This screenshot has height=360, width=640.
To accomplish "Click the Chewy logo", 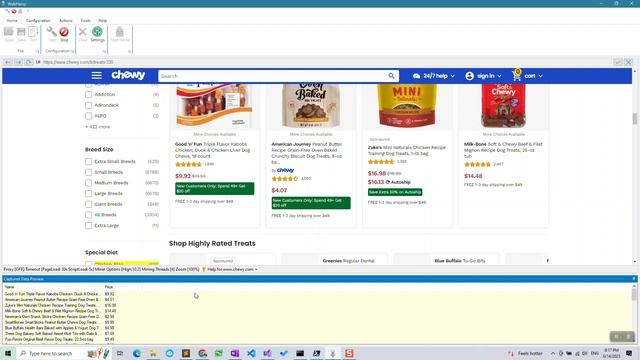I will [x=128, y=75].
